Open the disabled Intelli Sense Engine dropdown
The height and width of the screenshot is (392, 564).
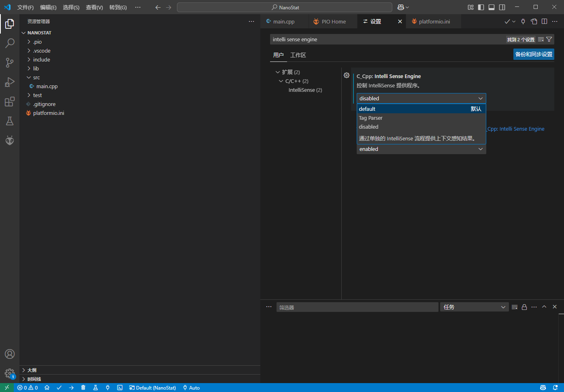[x=421, y=98]
